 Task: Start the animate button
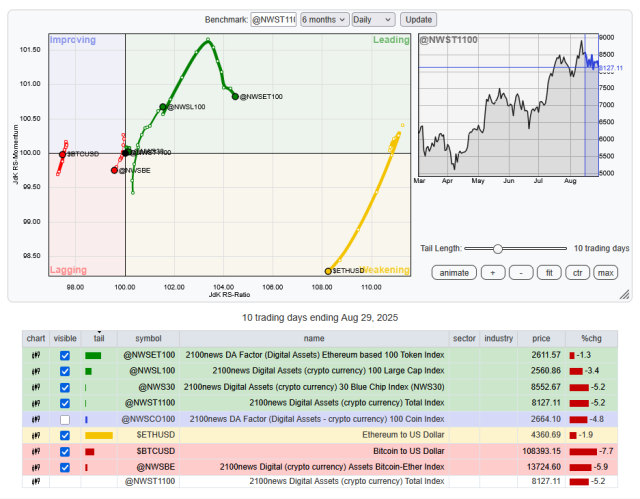click(454, 273)
